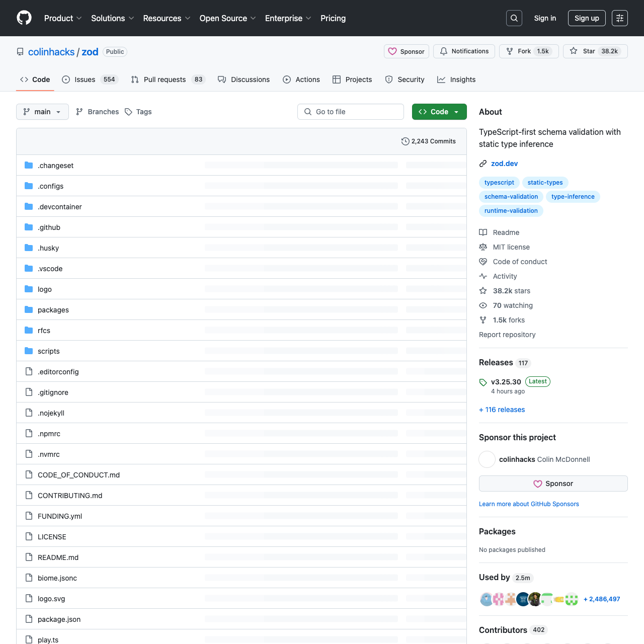Click the packages folder icon

29,309
